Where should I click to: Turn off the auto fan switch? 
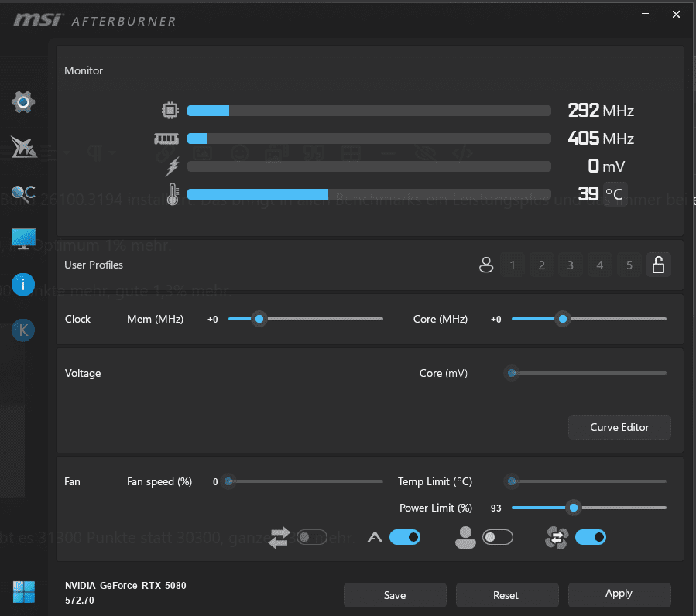pos(405,537)
